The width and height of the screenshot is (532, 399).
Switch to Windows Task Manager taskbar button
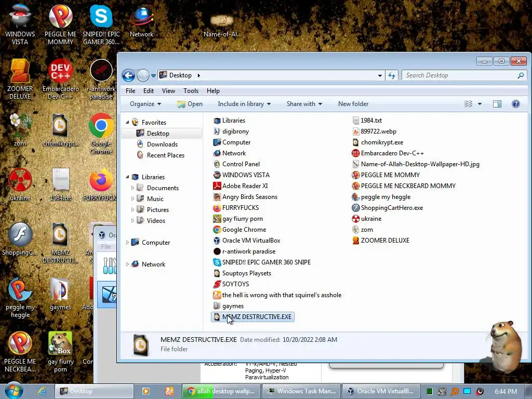coord(301,391)
